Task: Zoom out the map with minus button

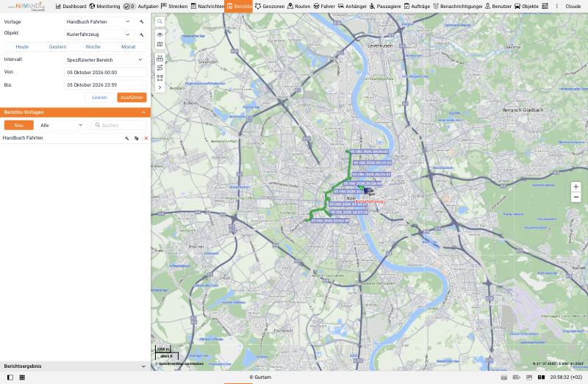Action: [x=576, y=197]
